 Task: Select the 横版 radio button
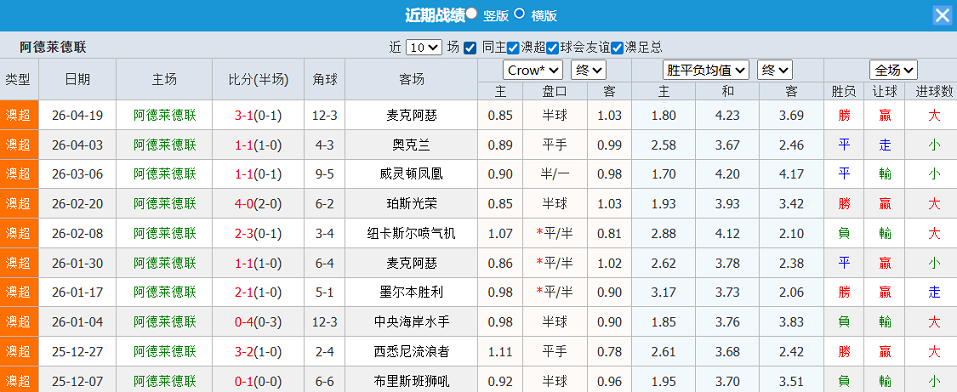(519, 13)
